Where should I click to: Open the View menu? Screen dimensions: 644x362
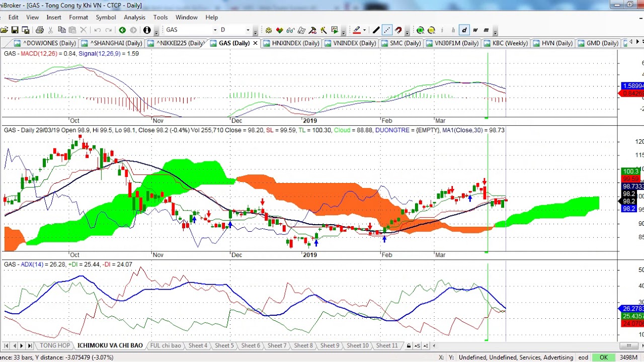(x=32, y=17)
